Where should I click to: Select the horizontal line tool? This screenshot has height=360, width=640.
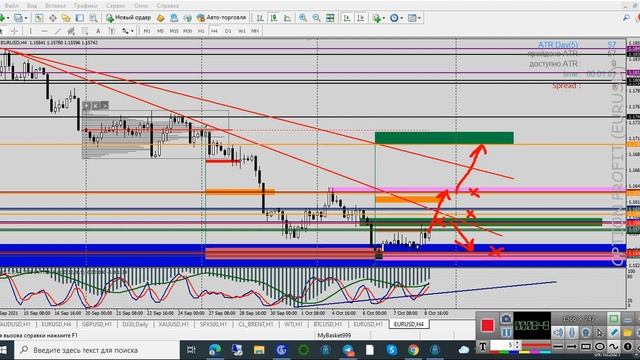click(x=44, y=31)
